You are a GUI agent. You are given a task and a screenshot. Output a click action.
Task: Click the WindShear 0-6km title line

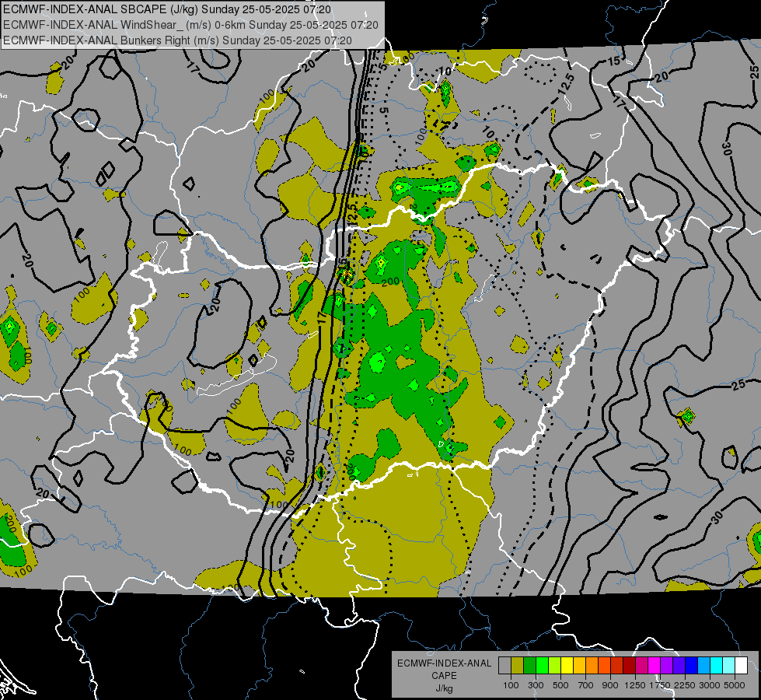[x=190, y=25]
